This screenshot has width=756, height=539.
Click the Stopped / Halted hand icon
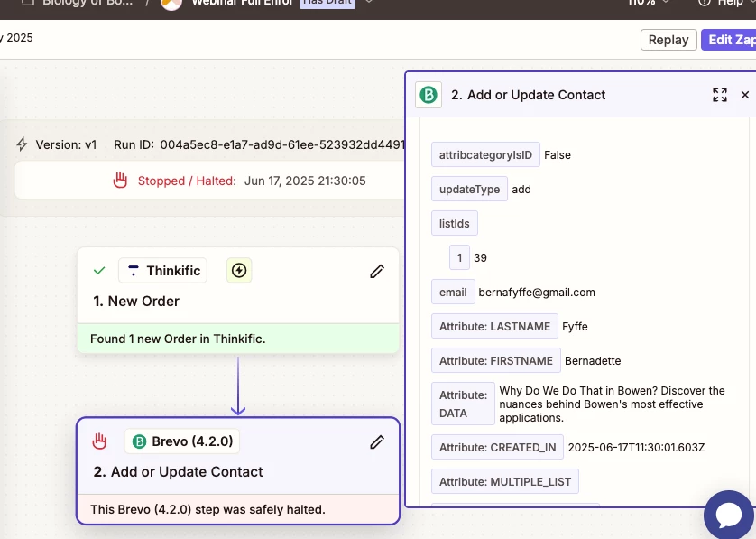click(x=120, y=181)
